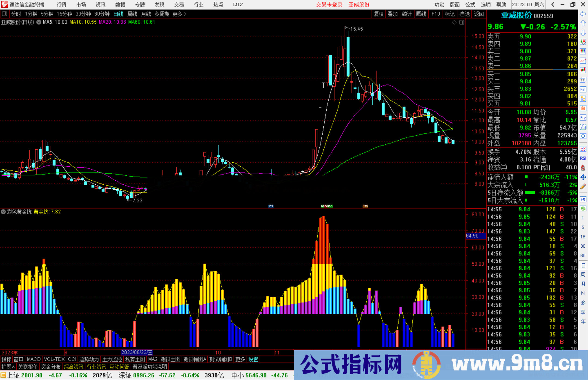The width and height of the screenshot is (588, 380).
Task: Click the 2023/08/23 date marker on the timeline
Action: point(137,352)
